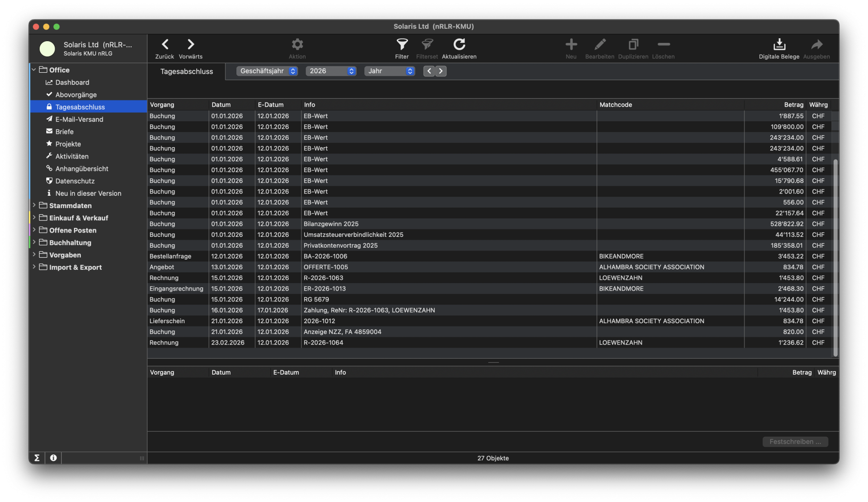Viewport: 868px width, 502px height.
Task: Open the 2026 year dropdown
Action: 331,71
